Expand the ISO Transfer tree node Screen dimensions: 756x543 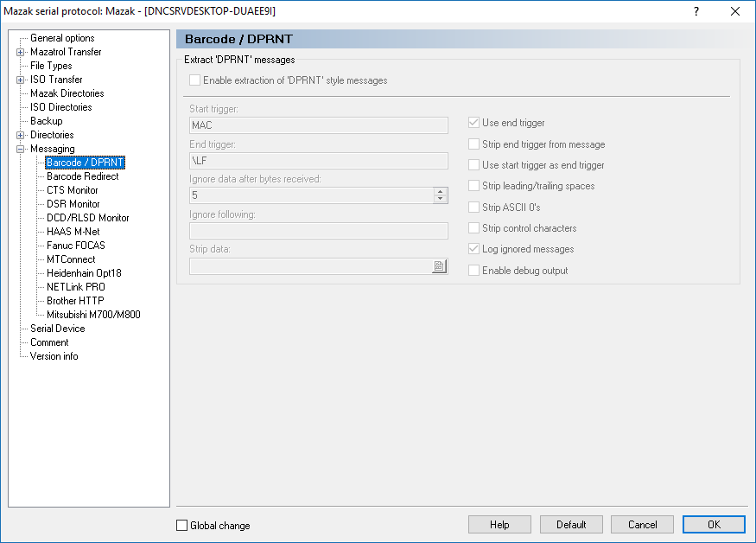20,80
